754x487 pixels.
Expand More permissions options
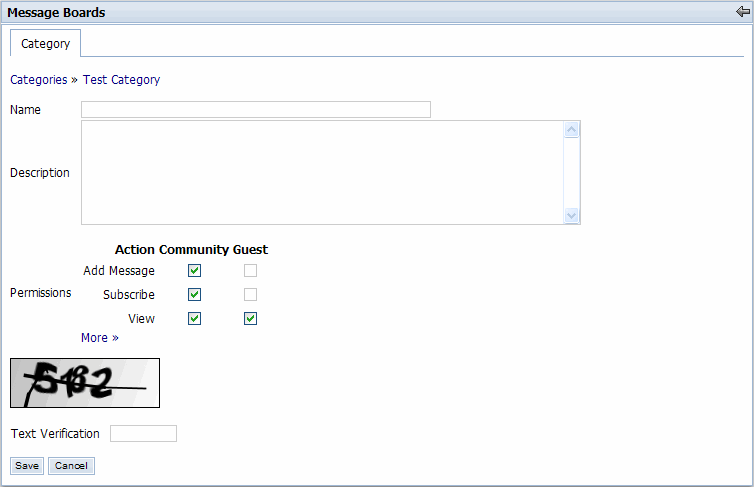(x=100, y=338)
